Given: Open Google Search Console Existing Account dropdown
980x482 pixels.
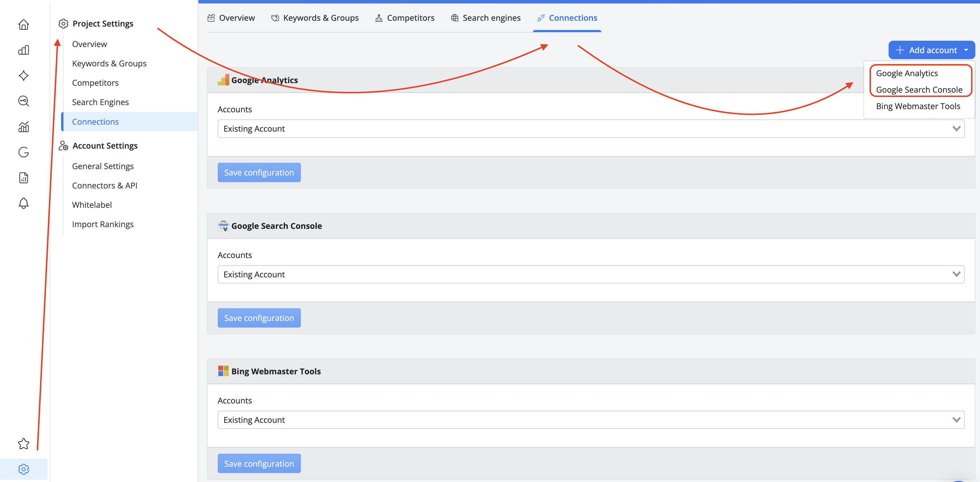Looking at the screenshot, I should click(x=591, y=274).
